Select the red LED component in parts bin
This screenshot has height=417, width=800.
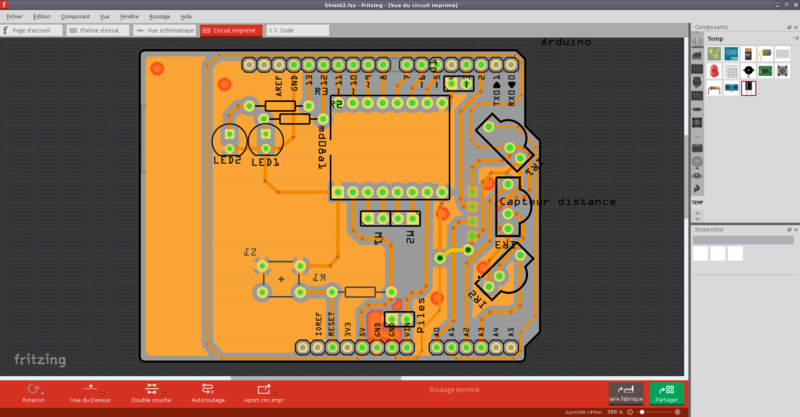coord(714,71)
